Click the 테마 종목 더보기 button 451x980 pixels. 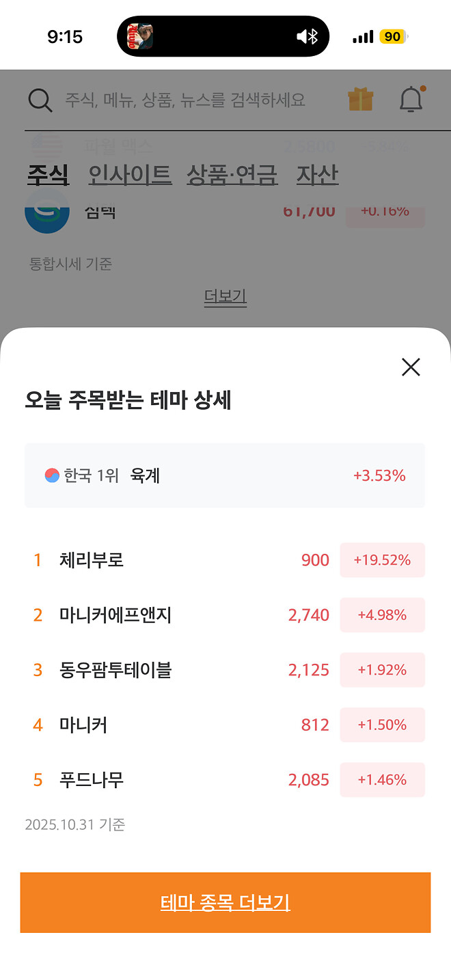pyautogui.click(x=225, y=902)
